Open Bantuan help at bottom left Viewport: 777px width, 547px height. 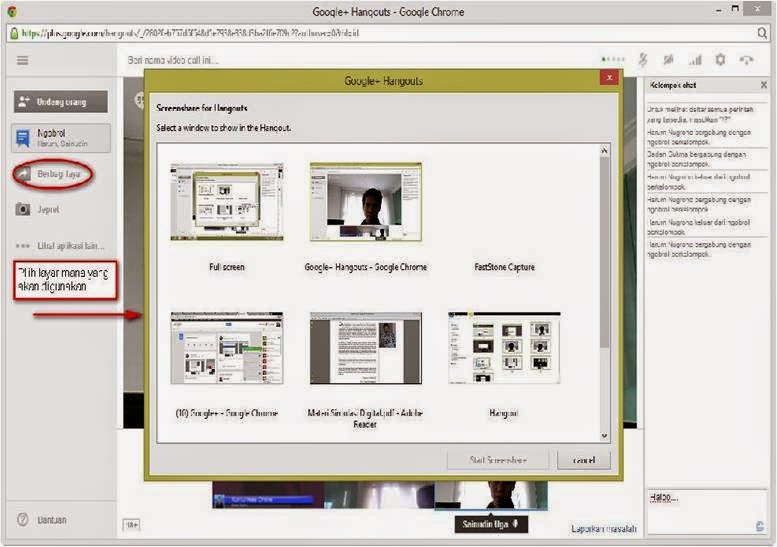42,520
